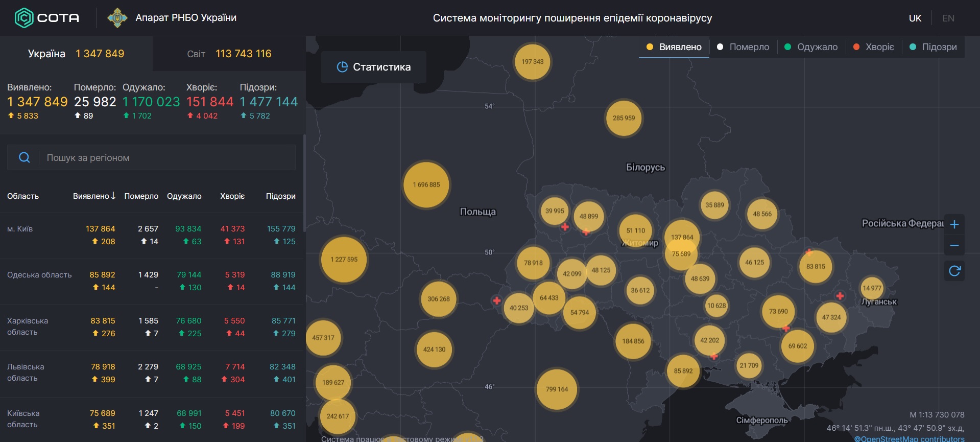This screenshot has height=442, width=980.
Task: Click the region list scrollbar
Action: pyautogui.click(x=304, y=184)
